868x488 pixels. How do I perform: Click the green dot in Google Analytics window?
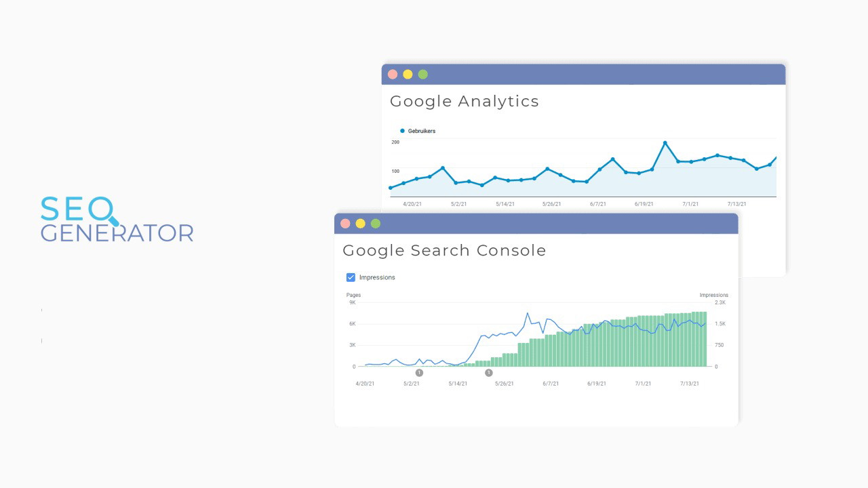(x=423, y=75)
